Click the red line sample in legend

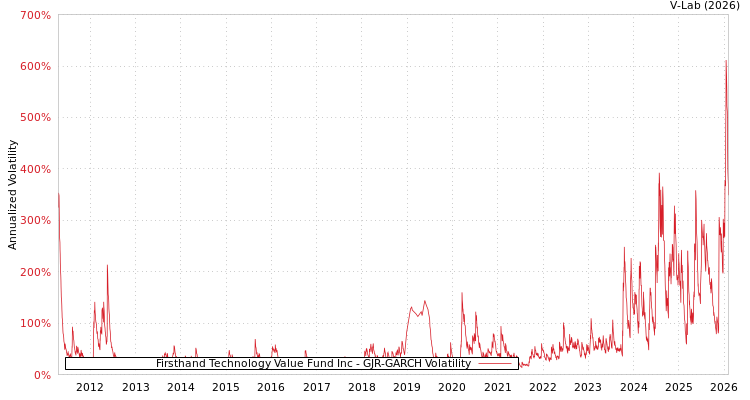pos(495,364)
